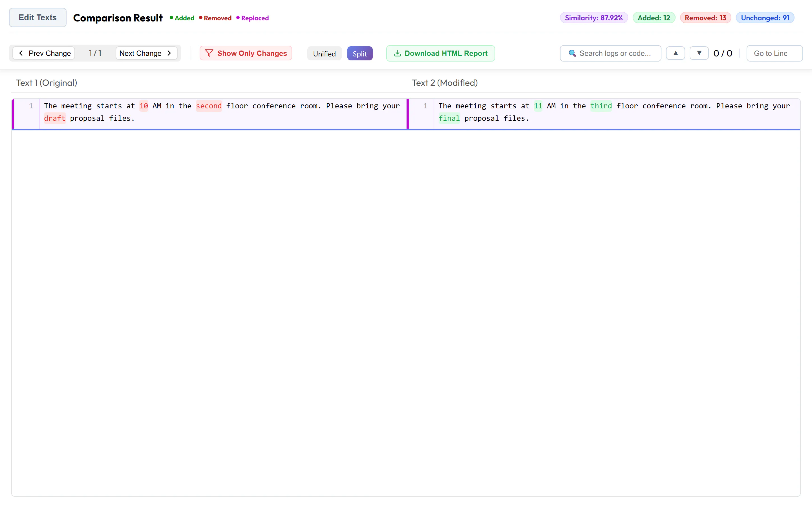Switch to Unified view
The height and width of the screenshot is (508, 812).
tap(324, 53)
